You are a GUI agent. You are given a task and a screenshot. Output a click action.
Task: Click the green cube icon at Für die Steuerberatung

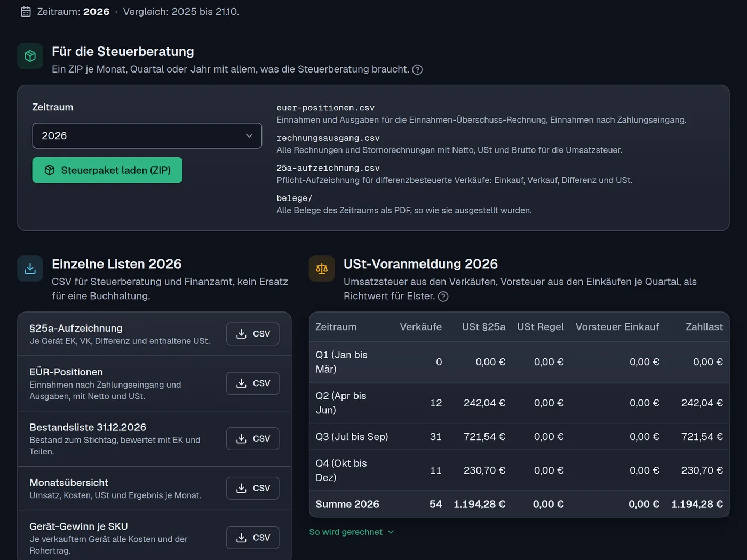coord(30,56)
